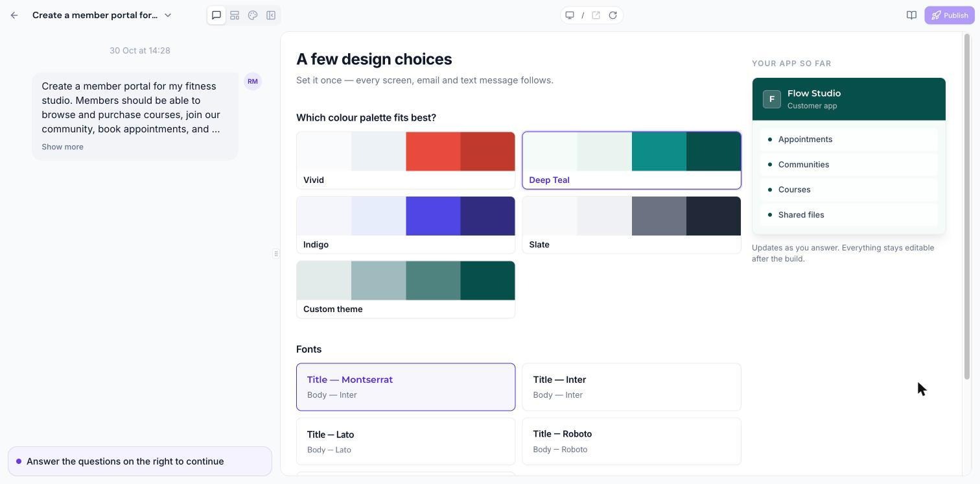Click the Publish button
The image size is (980, 484).
coord(950,15)
